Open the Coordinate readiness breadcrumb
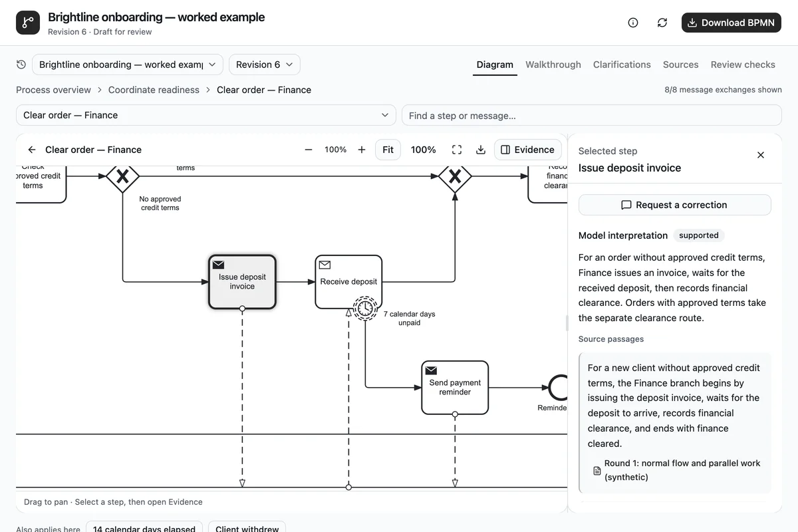The height and width of the screenshot is (532, 798). 154,90
